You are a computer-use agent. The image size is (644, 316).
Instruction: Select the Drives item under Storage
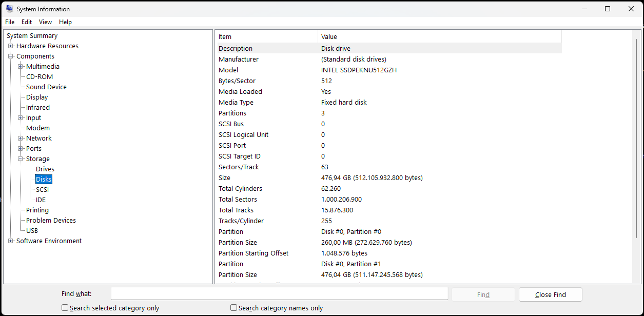(x=44, y=169)
